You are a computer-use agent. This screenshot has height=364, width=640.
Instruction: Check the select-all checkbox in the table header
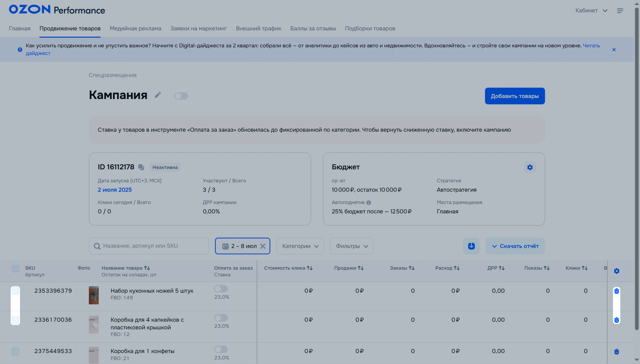pos(15,269)
